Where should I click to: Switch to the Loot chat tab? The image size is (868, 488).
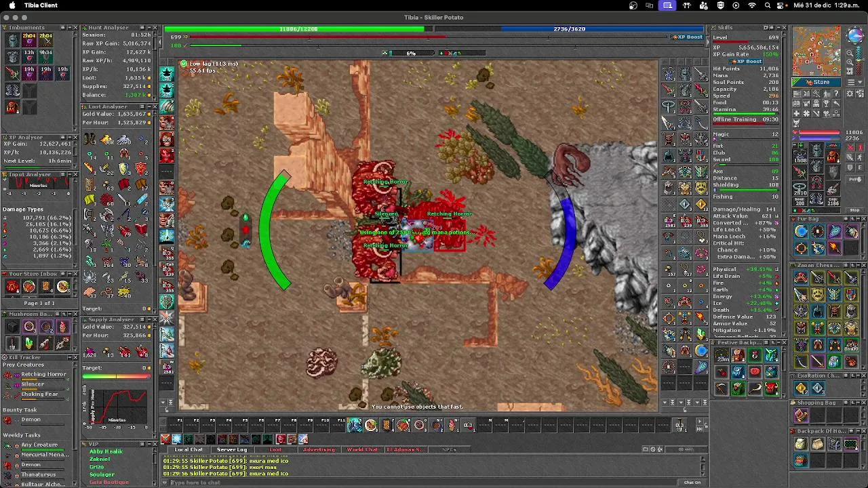point(275,449)
